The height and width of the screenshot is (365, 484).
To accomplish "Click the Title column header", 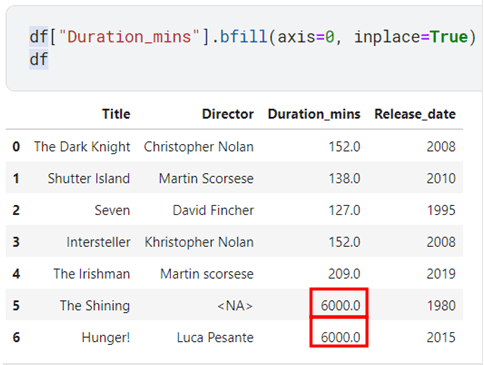I will 116,114.
